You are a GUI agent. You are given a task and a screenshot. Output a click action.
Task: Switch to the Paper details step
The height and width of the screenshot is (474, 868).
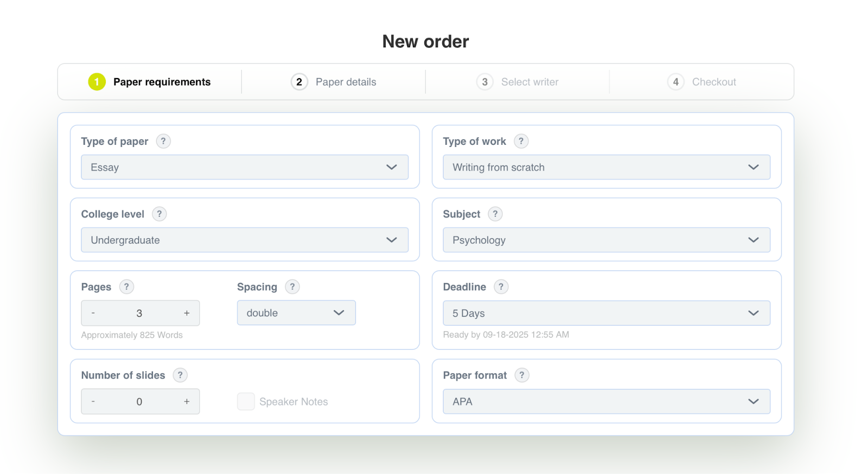tap(346, 81)
